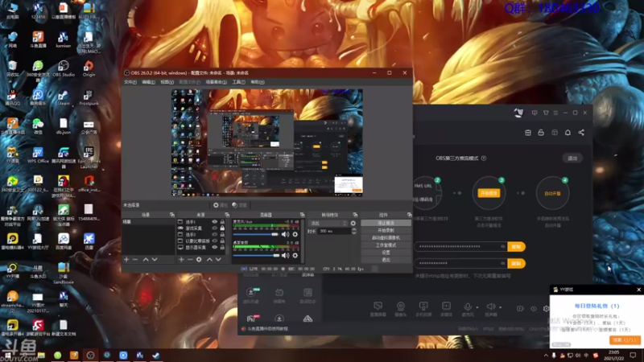This screenshot has width=644, height=362.
Task: Remove selected scene with minus icon
Action: point(135,259)
